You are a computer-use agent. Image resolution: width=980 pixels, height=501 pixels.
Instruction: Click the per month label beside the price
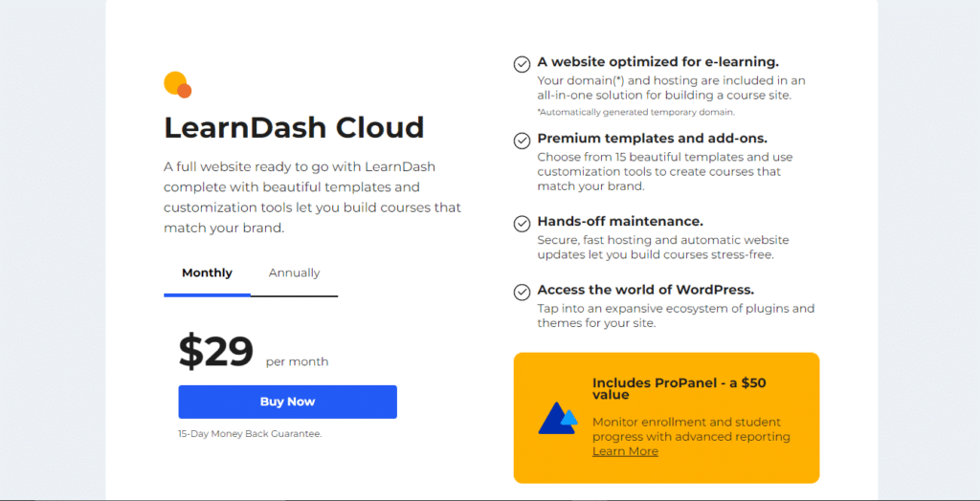click(297, 361)
